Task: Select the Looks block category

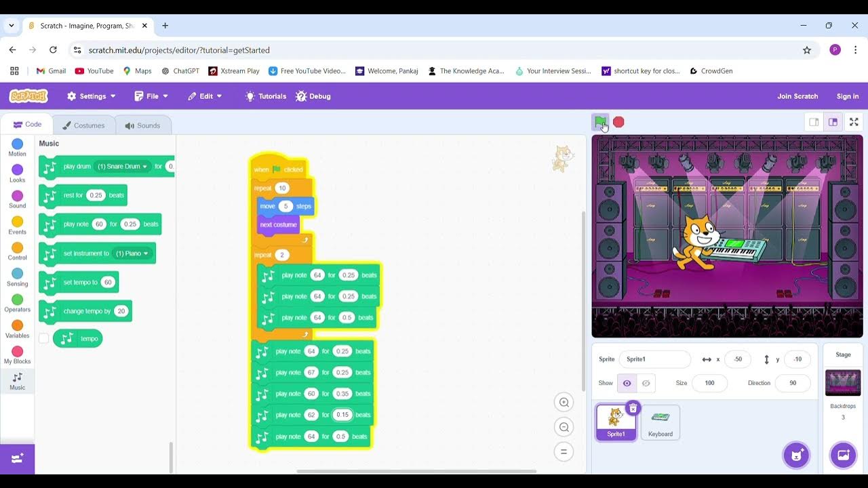Action: coord(18,174)
